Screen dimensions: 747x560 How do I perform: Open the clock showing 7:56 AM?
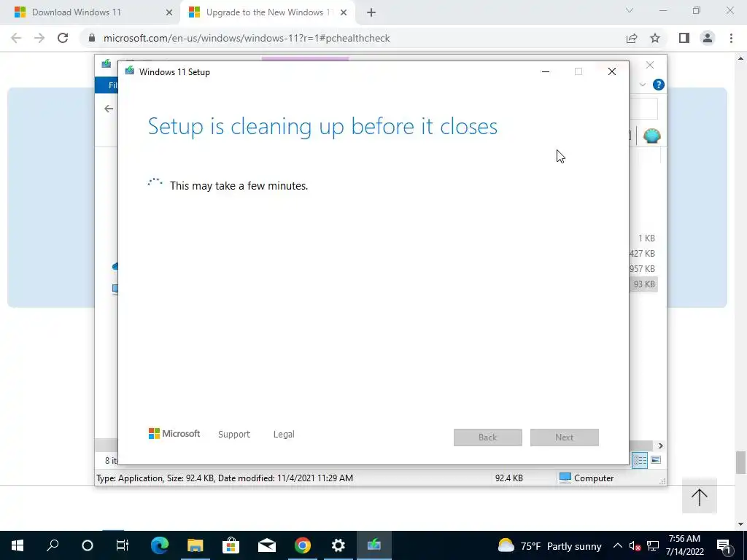(684, 545)
